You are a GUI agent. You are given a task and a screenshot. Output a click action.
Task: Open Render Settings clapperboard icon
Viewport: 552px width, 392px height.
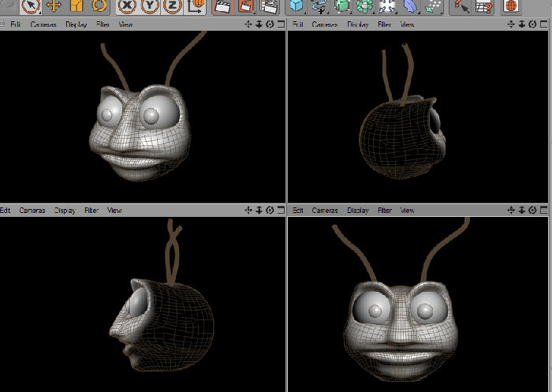coord(268,6)
